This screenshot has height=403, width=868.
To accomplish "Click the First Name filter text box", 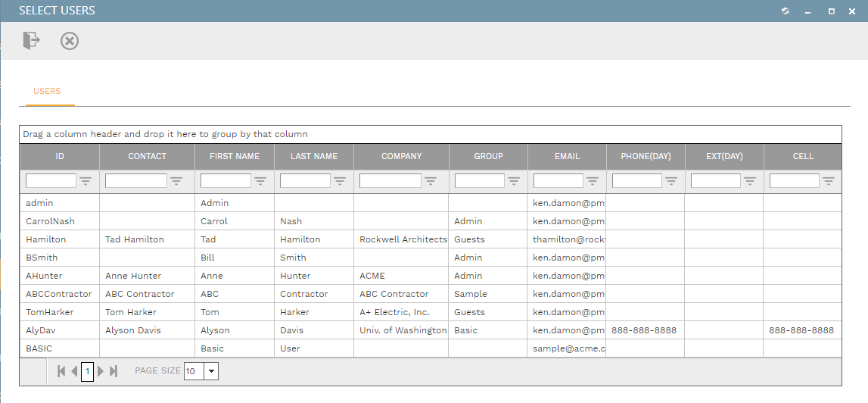I will [226, 181].
